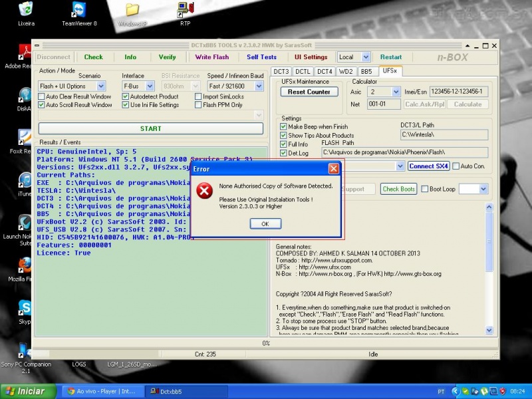Toggle Make Beep when Finish checkbox
The width and height of the screenshot is (532, 399).
(283, 126)
